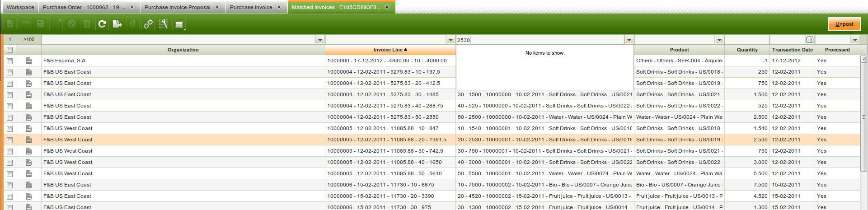Click the '>100' row count cell
Viewport: 868px width, 210px height.
(29, 39)
